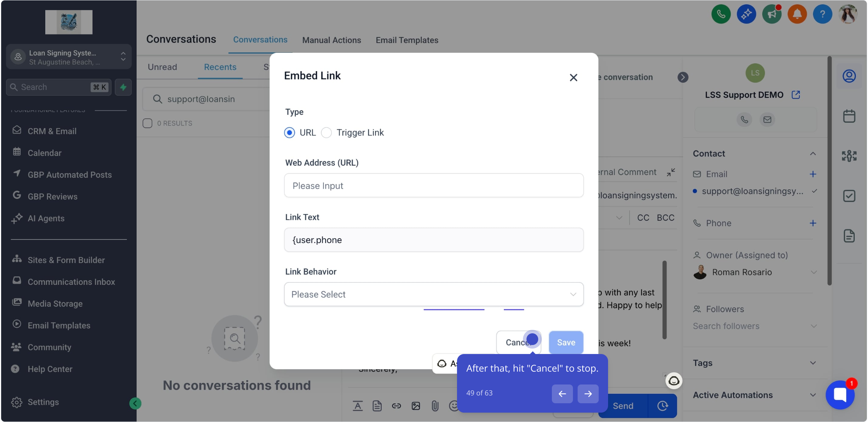Collapse the composer with minimize arrows icon
This screenshot has width=868, height=422.
pos(671,172)
